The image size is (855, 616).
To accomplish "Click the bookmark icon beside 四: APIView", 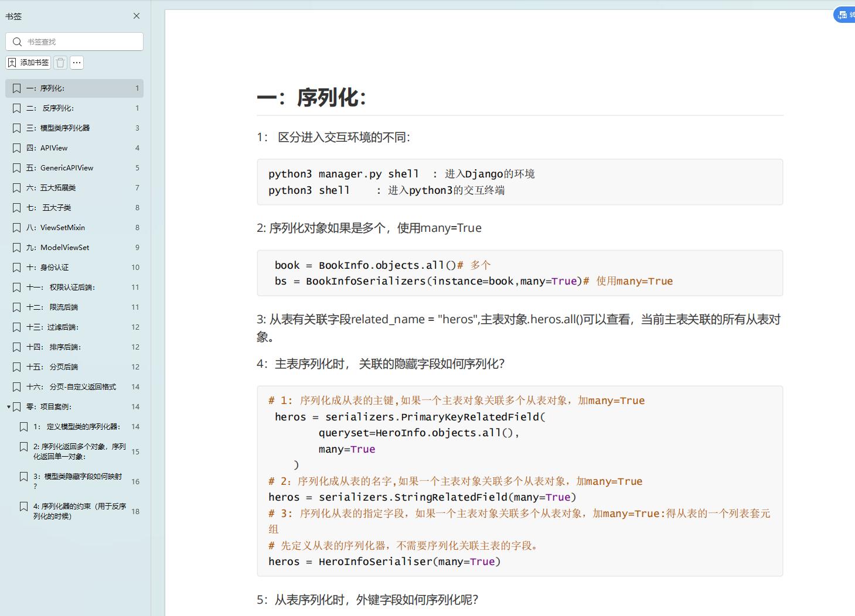I will pos(17,148).
